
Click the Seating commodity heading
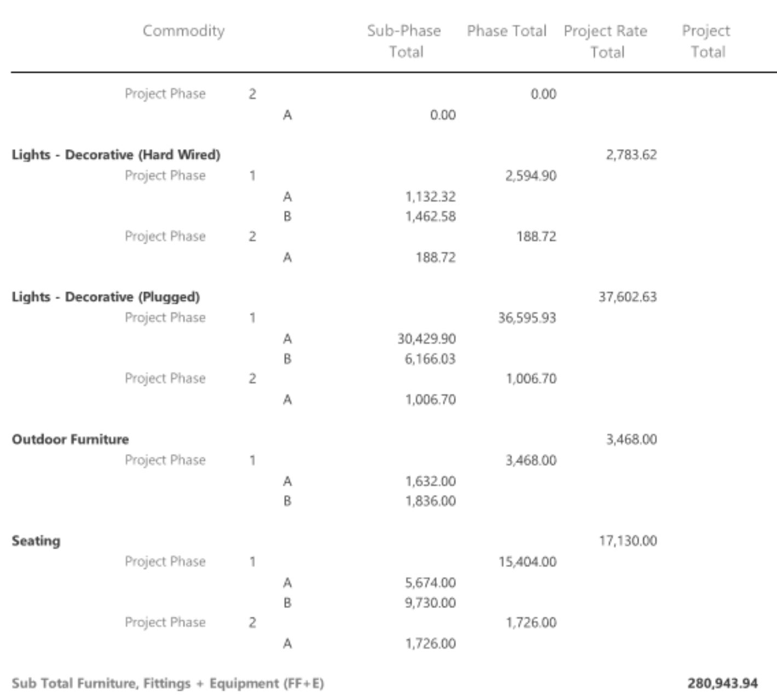point(36,541)
